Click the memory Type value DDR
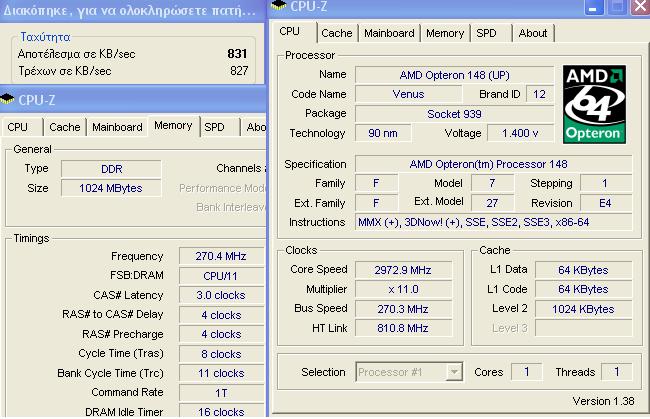 pyautogui.click(x=111, y=169)
